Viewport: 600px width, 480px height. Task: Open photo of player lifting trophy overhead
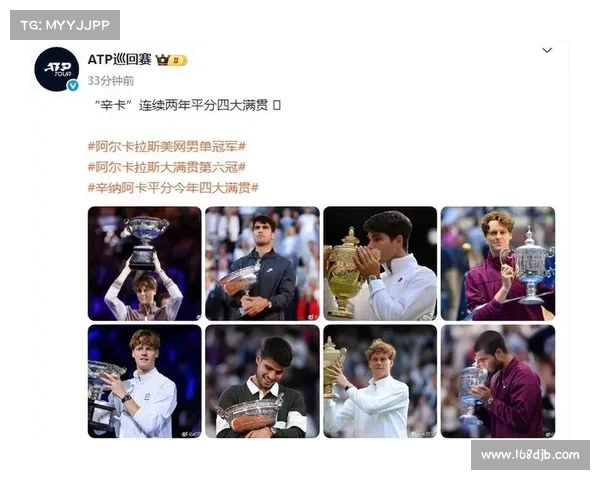pos(145,263)
